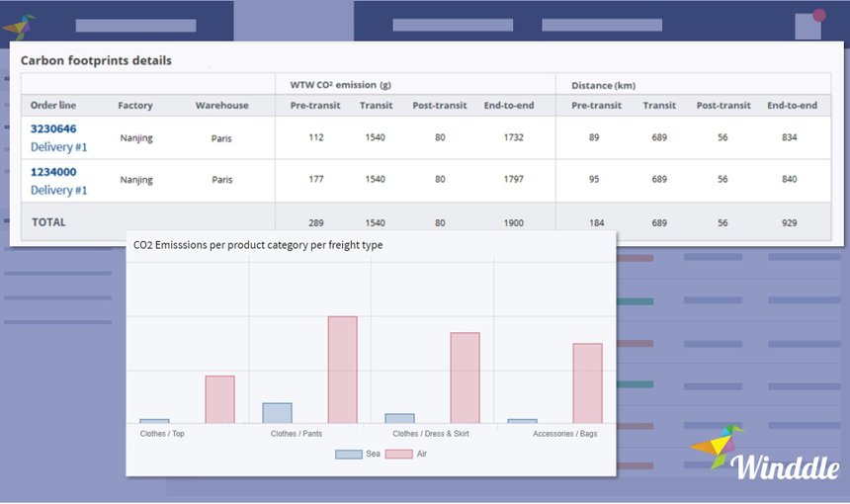The width and height of the screenshot is (850, 504).
Task: Click the WTW CO² emission (g) header
Action: tap(340, 85)
